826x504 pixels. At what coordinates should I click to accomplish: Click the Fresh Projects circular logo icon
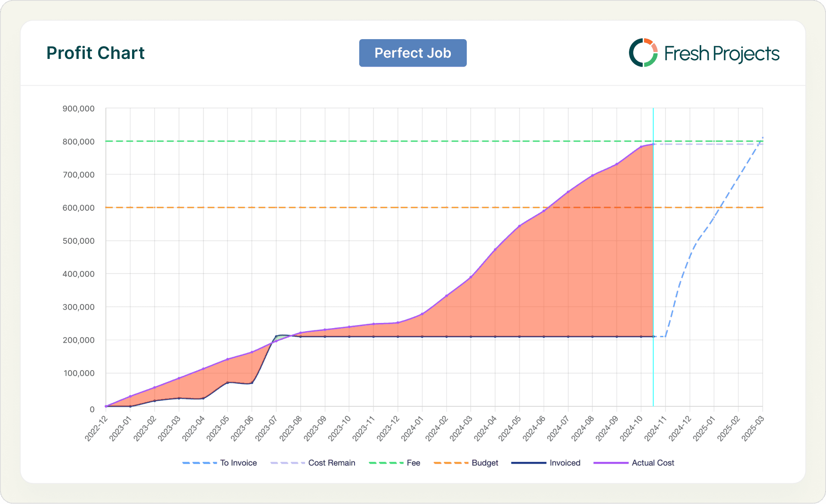coord(643,53)
